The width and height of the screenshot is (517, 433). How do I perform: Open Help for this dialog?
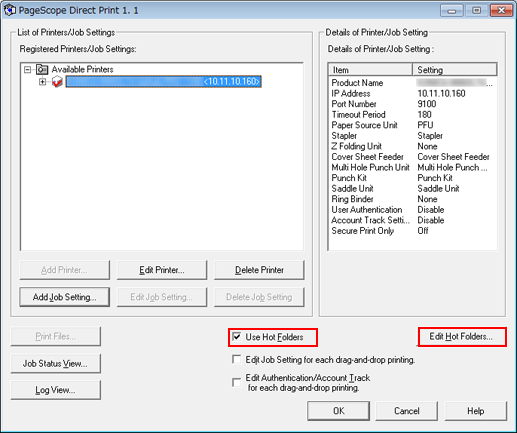pyautogui.click(x=475, y=411)
